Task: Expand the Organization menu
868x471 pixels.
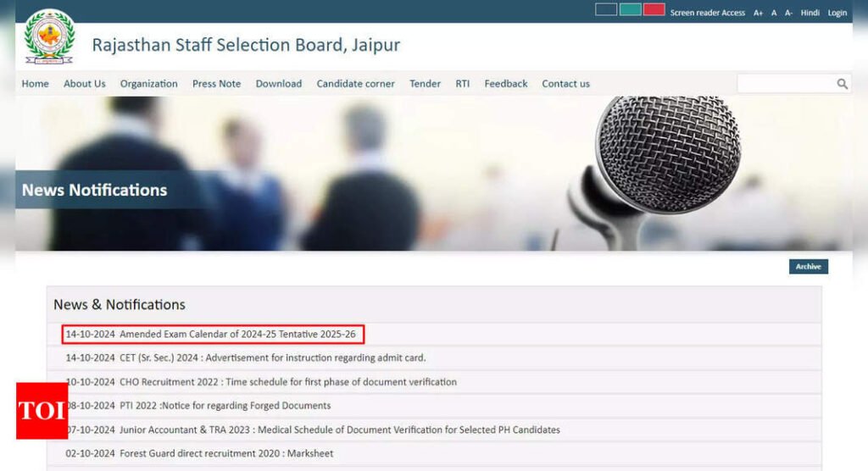Action: coord(148,84)
